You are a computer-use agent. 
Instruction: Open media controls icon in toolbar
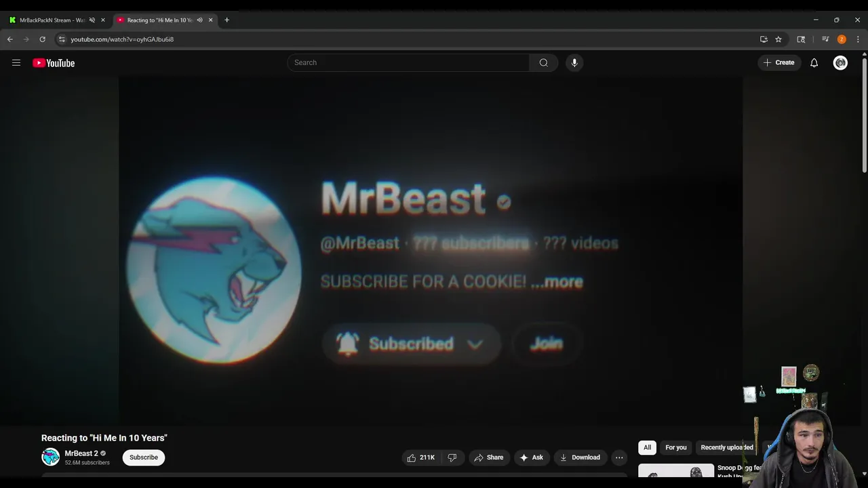[825, 39]
